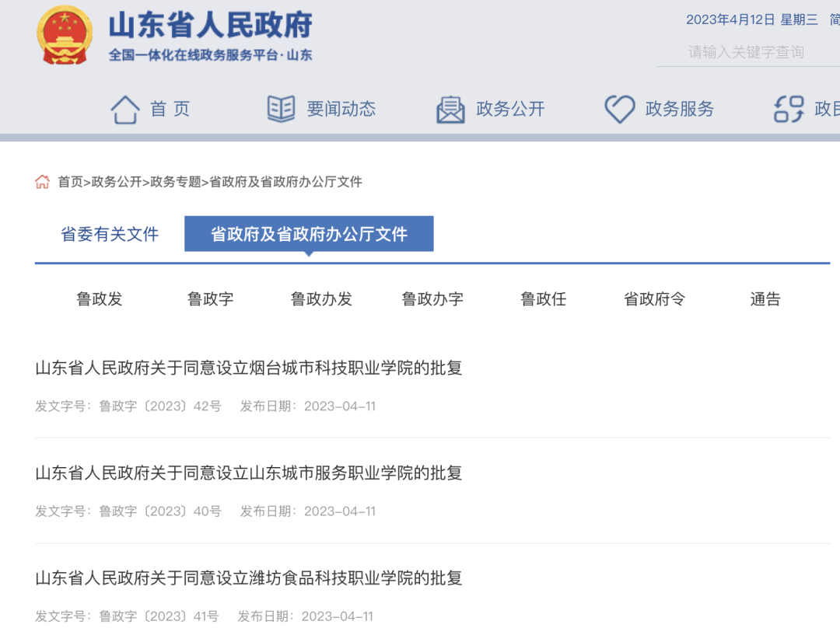Click the small home icon in breadcrumb
840x635 pixels.
coord(43,182)
